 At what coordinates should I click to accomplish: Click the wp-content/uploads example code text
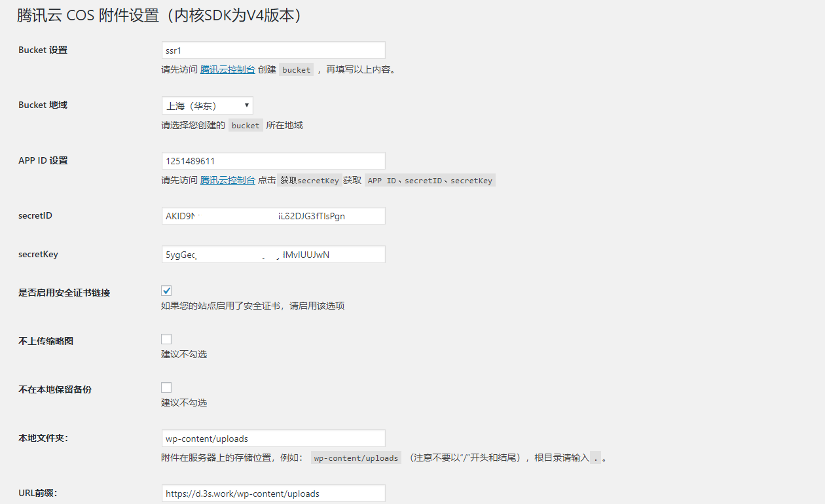[x=356, y=458]
